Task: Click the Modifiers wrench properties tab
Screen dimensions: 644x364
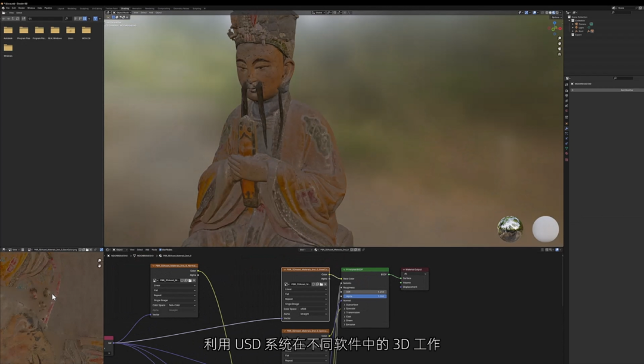Action: coord(566,129)
